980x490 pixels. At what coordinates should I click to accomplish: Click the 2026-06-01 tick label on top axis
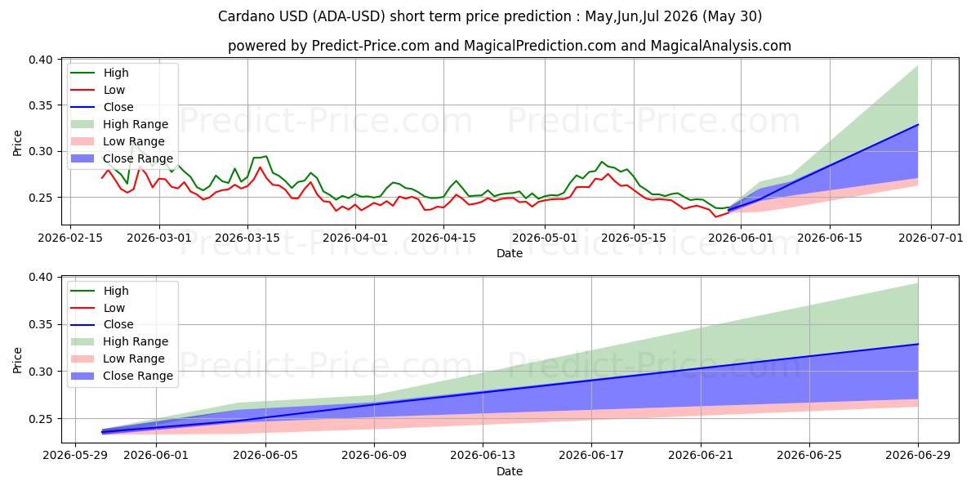tap(741, 238)
